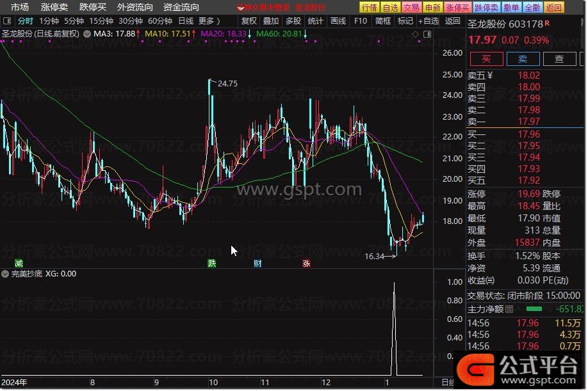Click 卖五 price 18.02
588x391 pixels.
pos(528,76)
